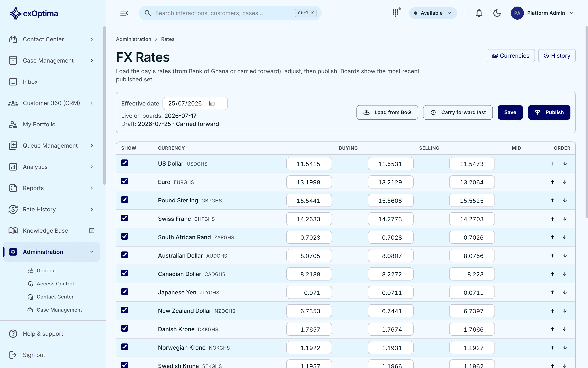Uncheck show for Pound Sterling
588x368 pixels.
point(124,200)
